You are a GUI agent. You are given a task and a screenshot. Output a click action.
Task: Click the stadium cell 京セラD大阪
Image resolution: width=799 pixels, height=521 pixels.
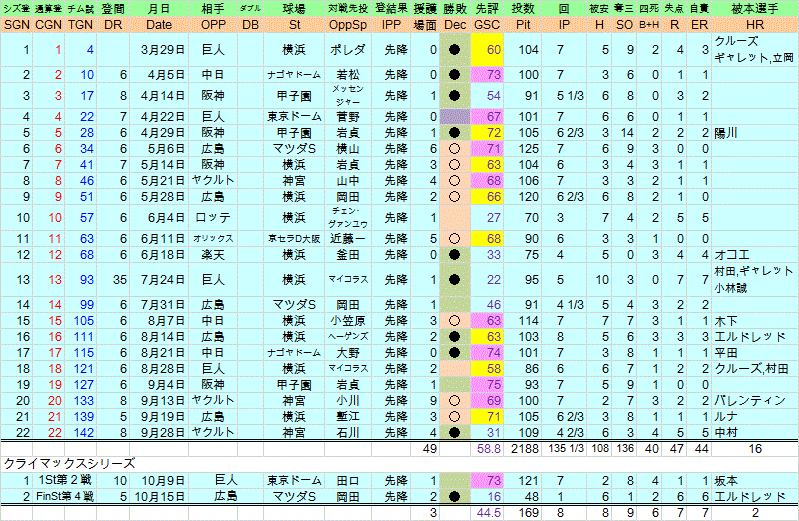(x=294, y=239)
